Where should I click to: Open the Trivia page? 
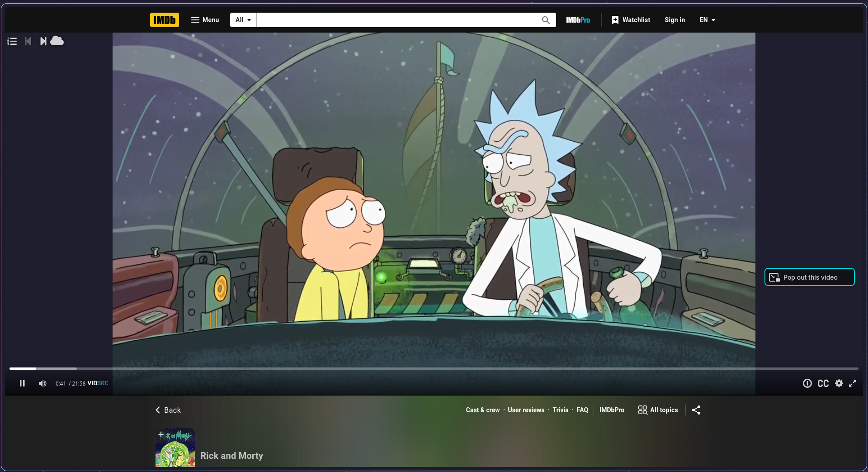coord(561,410)
